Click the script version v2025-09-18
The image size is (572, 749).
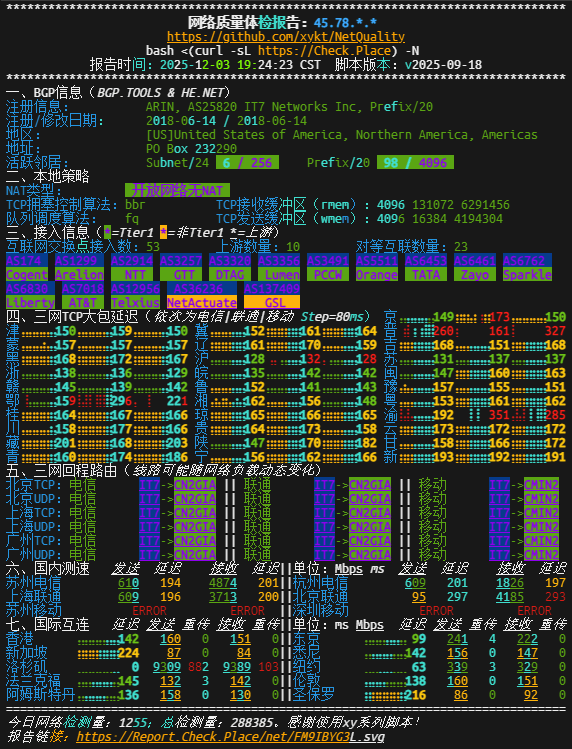[x=443, y=64]
